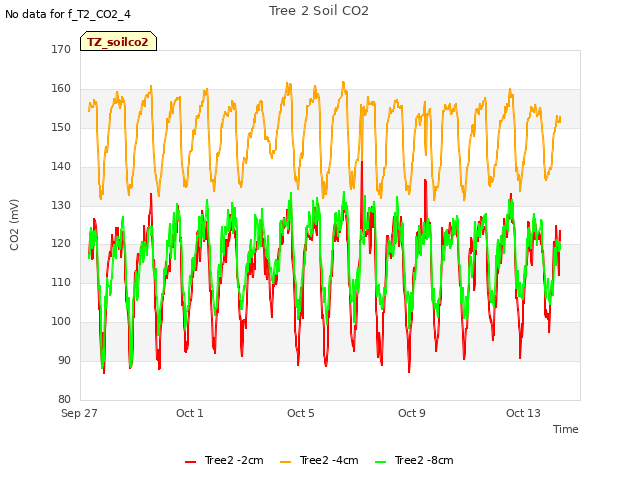Image resolution: width=640 pixels, height=480 pixels.
Task: Click the orange Tree2 -4cm legend swatch
Action: pyautogui.click(x=286, y=461)
